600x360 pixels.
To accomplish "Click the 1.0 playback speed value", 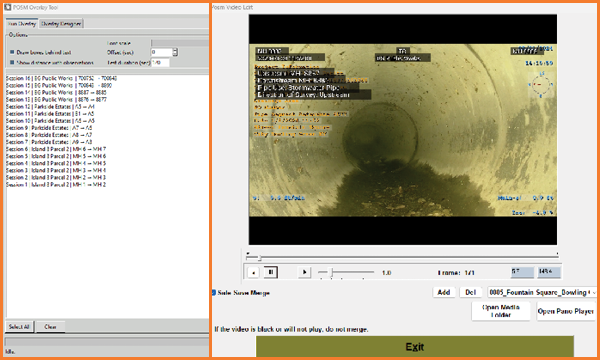I will [386, 273].
